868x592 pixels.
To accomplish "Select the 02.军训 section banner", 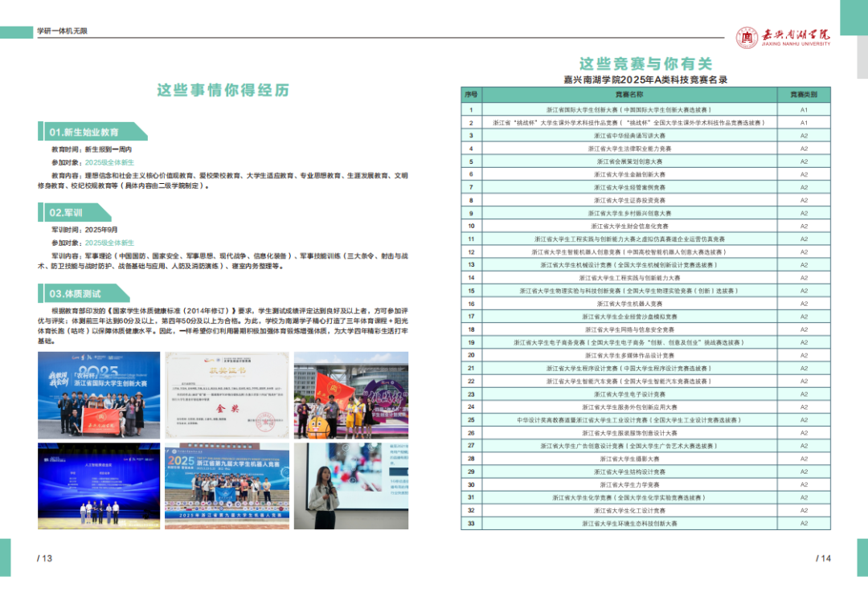I will [74, 212].
